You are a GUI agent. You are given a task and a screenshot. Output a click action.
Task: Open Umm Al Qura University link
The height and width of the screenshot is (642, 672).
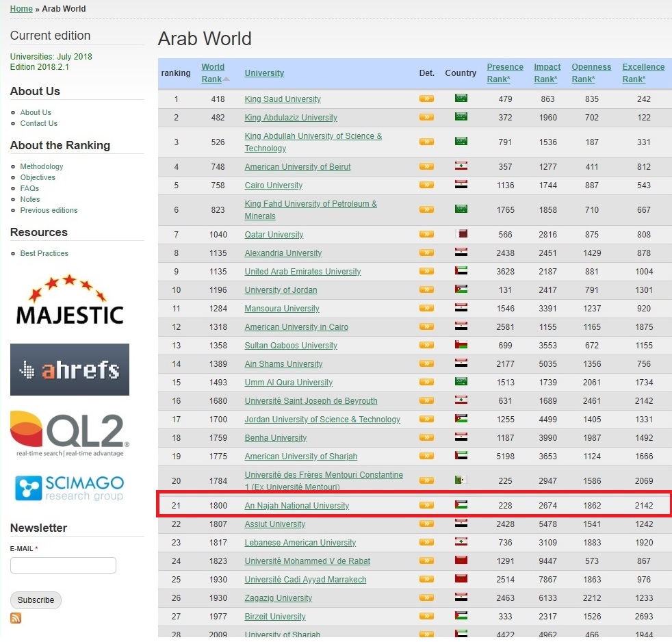288,383
